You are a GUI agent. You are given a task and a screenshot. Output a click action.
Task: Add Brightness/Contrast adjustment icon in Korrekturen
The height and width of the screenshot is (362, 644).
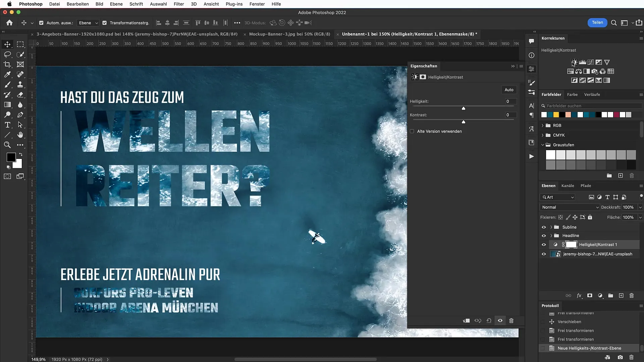tap(574, 62)
